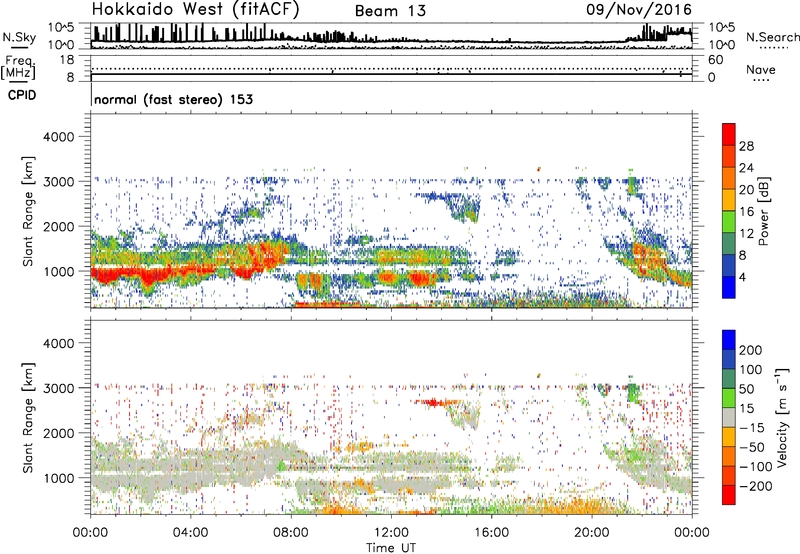Viewport: 800px width, 554px height.
Task: Click the '24' value on Power color bar
Action: [x=746, y=168]
